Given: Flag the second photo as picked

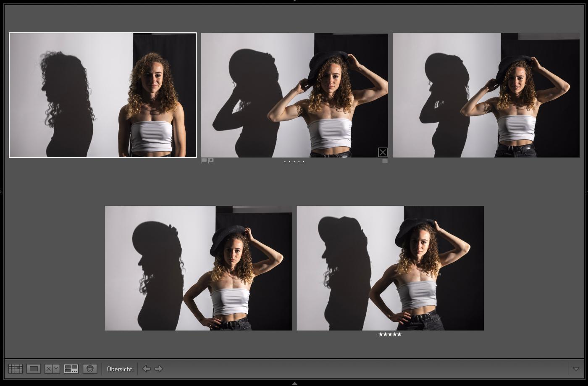Looking at the screenshot, I should click(x=204, y=160).
